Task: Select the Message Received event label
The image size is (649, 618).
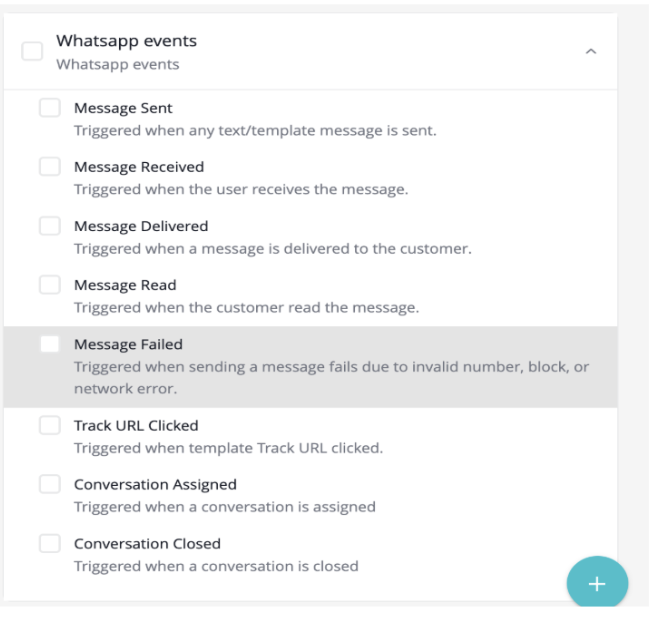Action: point(138,167)
